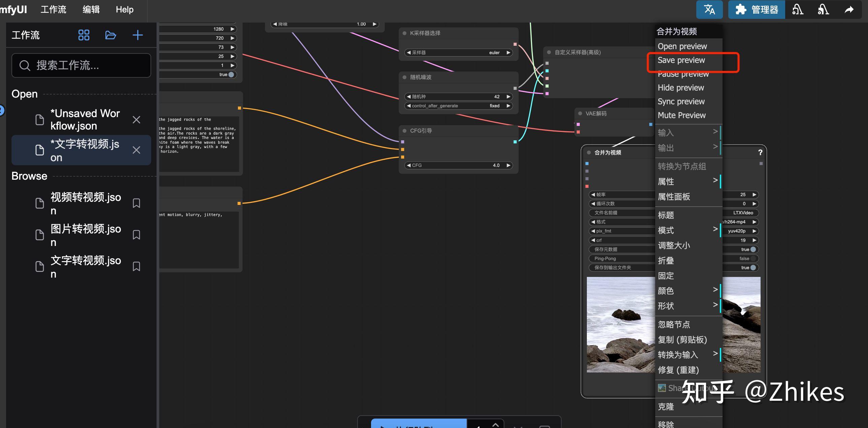Toggle 保存到输出文件夹 true switch

coord(753,268)
